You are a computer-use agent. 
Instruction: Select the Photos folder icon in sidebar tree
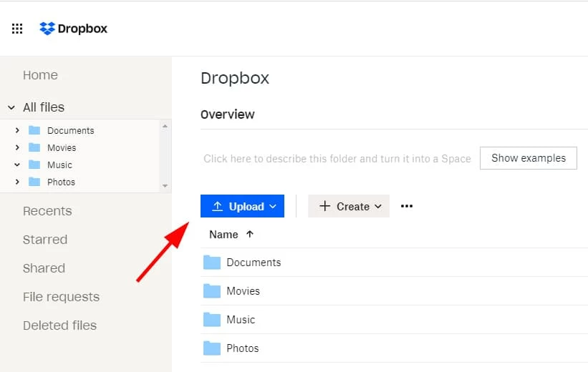coord(34,182)
